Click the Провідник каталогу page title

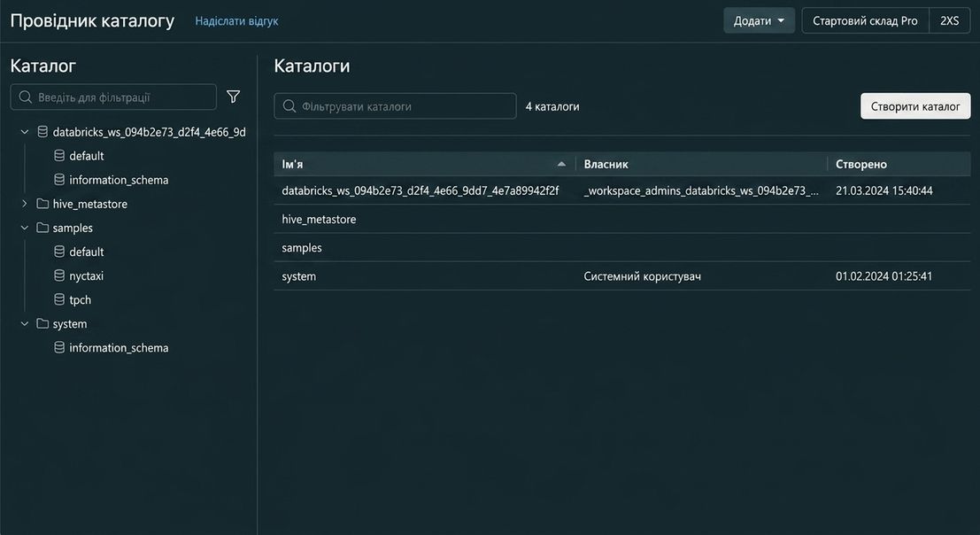92,20
